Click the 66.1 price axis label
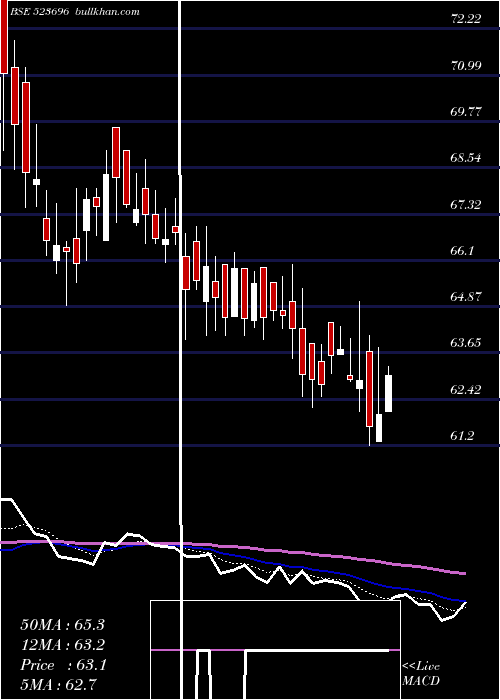 (x=462, y=251)
